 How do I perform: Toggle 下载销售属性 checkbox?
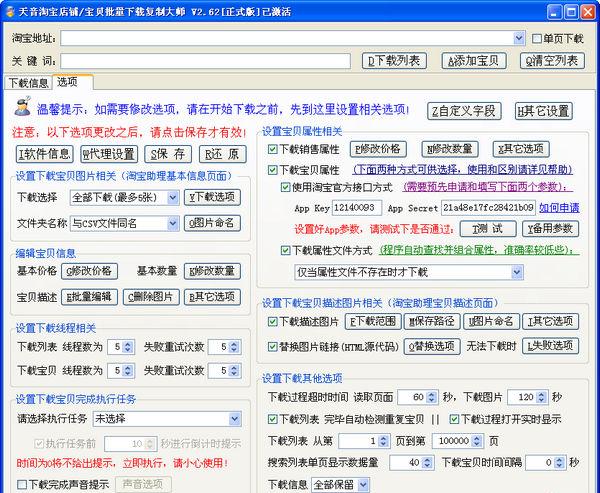tap(272, 149)
